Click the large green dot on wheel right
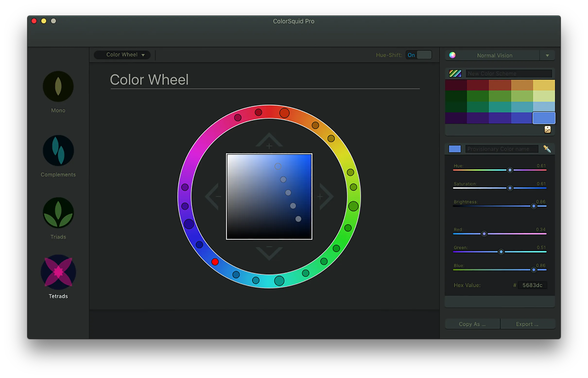Image resolution: width=588 pixels, height=378 pixels. (x=353, y=206)
